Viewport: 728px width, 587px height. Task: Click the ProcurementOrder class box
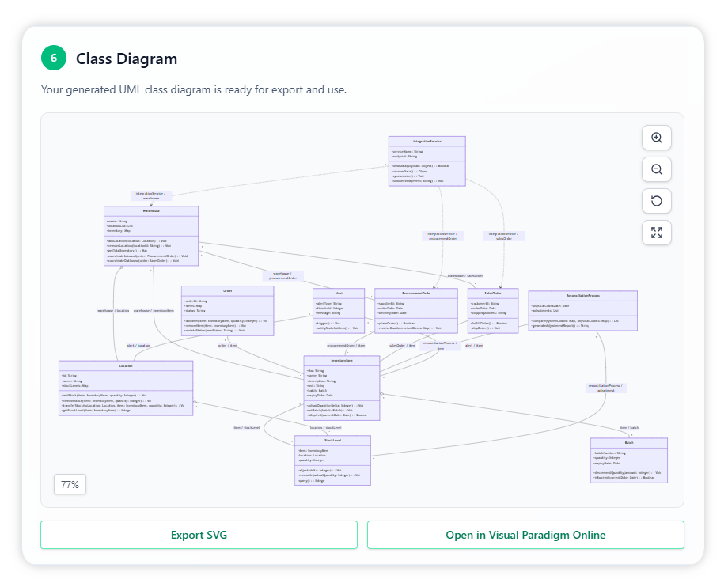415,309
